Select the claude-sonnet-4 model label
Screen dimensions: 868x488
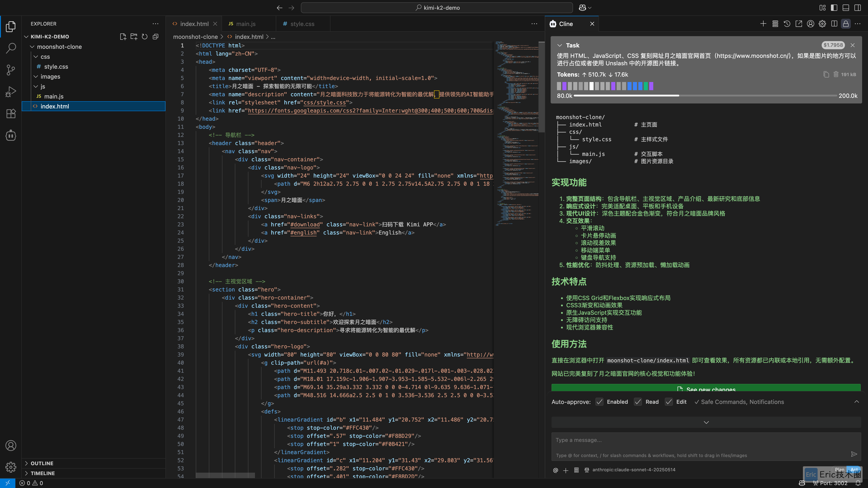[x=634, y=470]
